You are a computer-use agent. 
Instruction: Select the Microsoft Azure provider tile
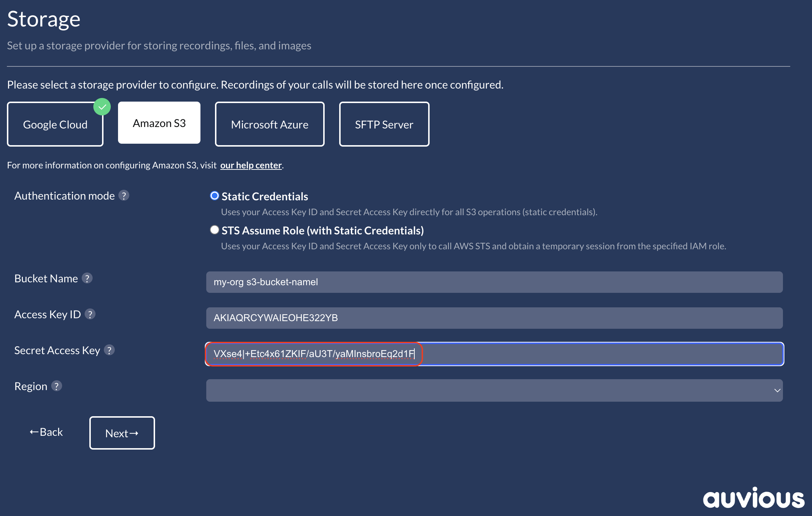click(x=269, y=124)
